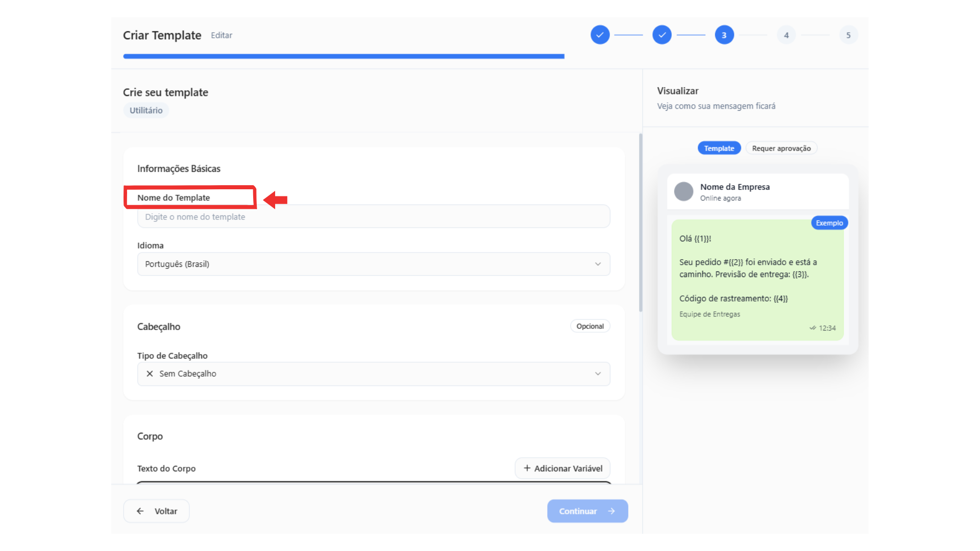Click the arrow icon on Continuar button
The width and height of the screenshot is (980, 551).
click(x=611, y=511)
